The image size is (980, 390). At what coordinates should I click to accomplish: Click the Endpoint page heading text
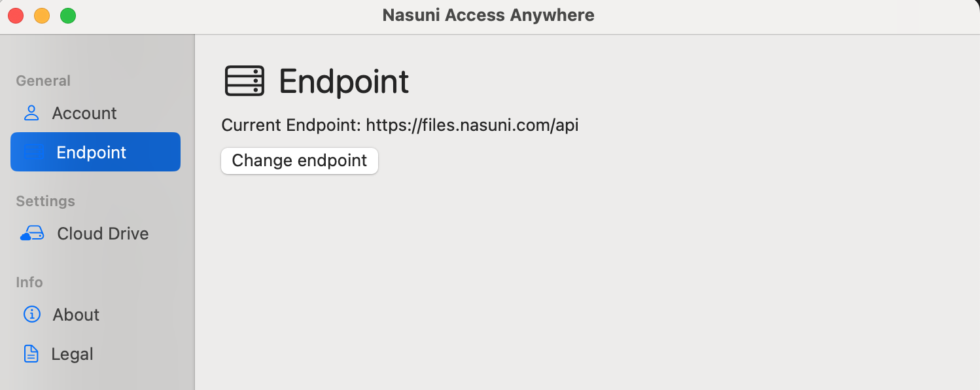344,82
